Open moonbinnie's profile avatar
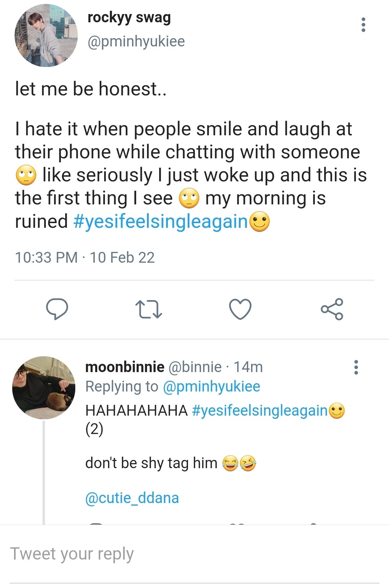Image resolution: width=389 pixels, height=588 pixels. pyautogui.click(x=44, y=388)
